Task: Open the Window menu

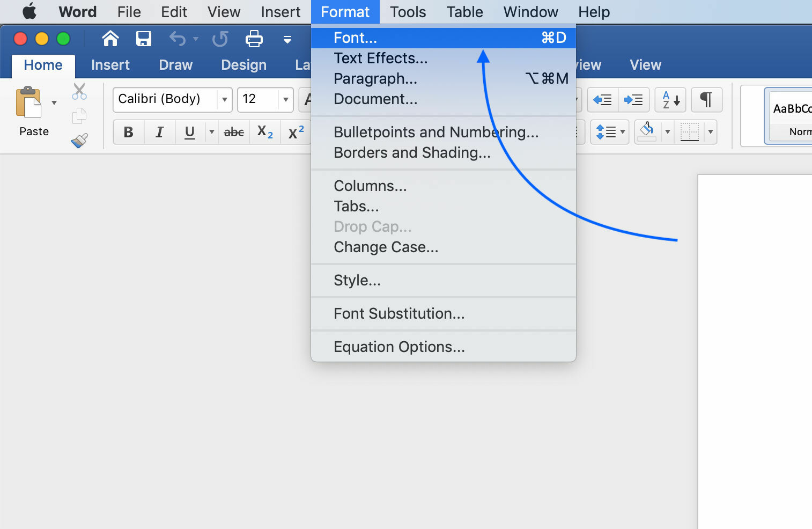Action: click(x=530, y=12)
